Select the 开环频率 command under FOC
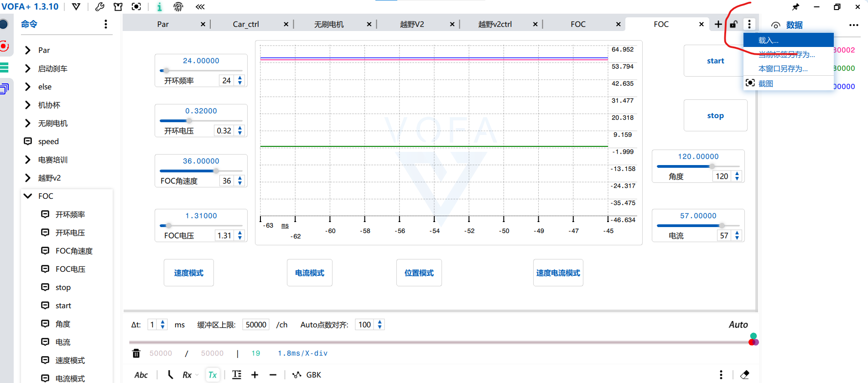The image size is (868, 383). tap(70, 214)
